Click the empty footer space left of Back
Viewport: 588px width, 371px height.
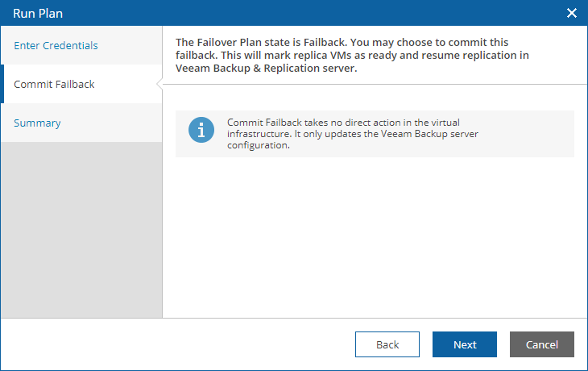(178, 344)
